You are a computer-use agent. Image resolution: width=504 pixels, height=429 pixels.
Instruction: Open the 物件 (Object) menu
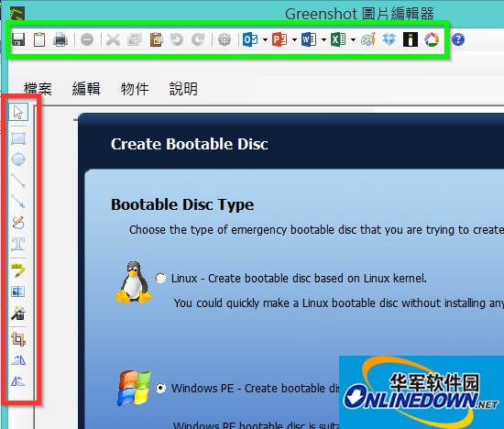(x=135, y=88)
